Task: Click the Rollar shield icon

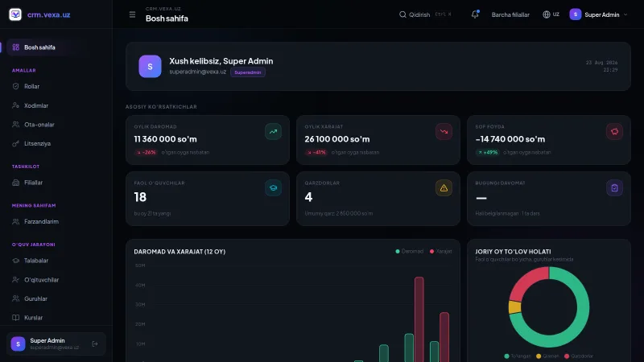Action: (x=15, y=86)
